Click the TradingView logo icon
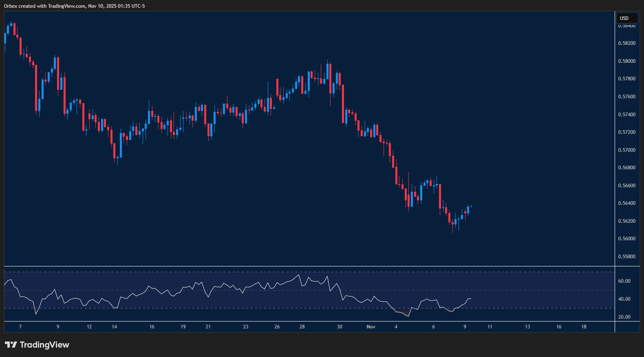This screenshot has width=644, height=357. [x=11, y=345]
